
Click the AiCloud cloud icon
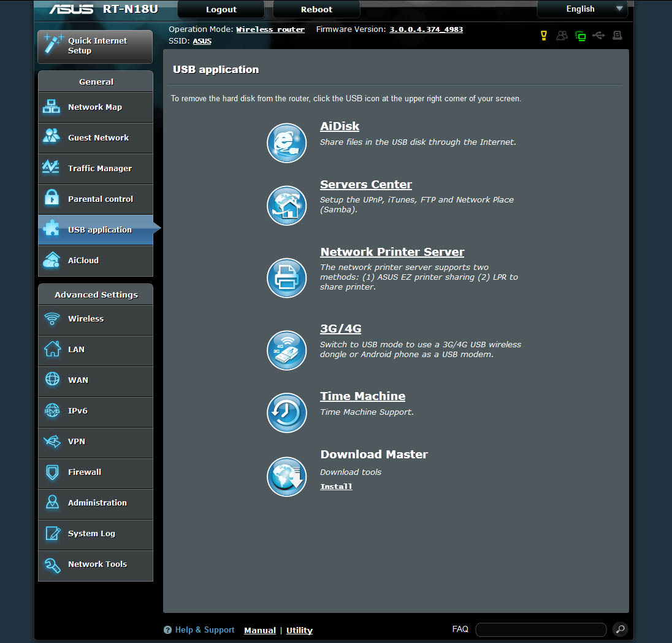tap(52, 260)
